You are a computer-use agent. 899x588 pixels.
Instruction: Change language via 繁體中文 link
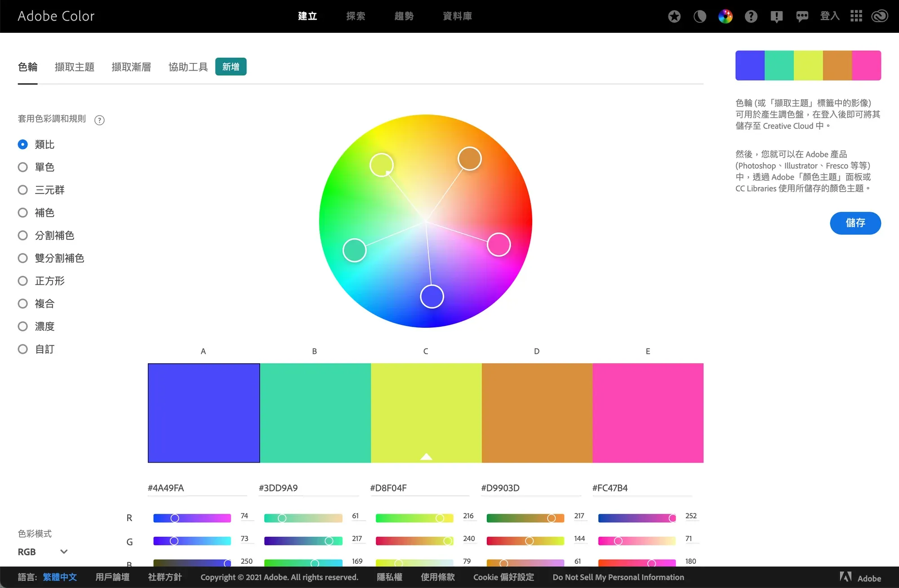[x=60, y=577]
